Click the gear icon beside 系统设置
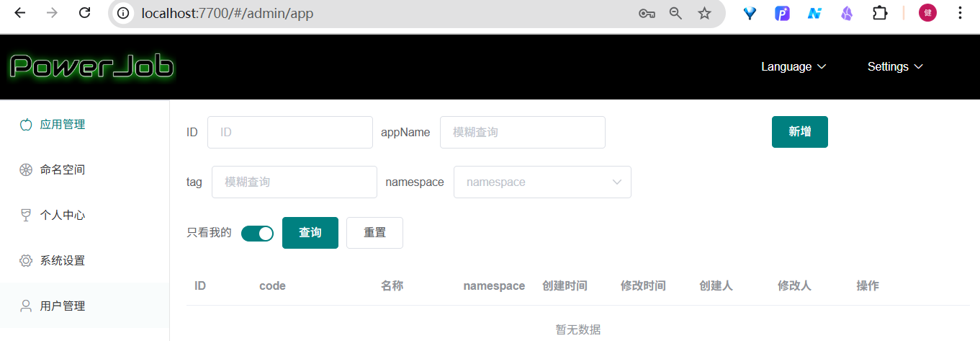The height and width of the screenshot is (341, 980). (26, 260)
